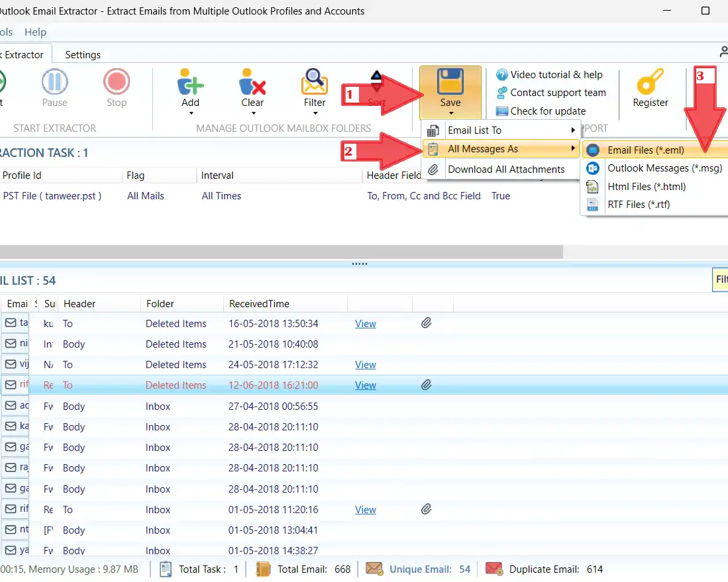Open the Filter tool icon
This screenshot has width=728, height=582.
(315, 81)
